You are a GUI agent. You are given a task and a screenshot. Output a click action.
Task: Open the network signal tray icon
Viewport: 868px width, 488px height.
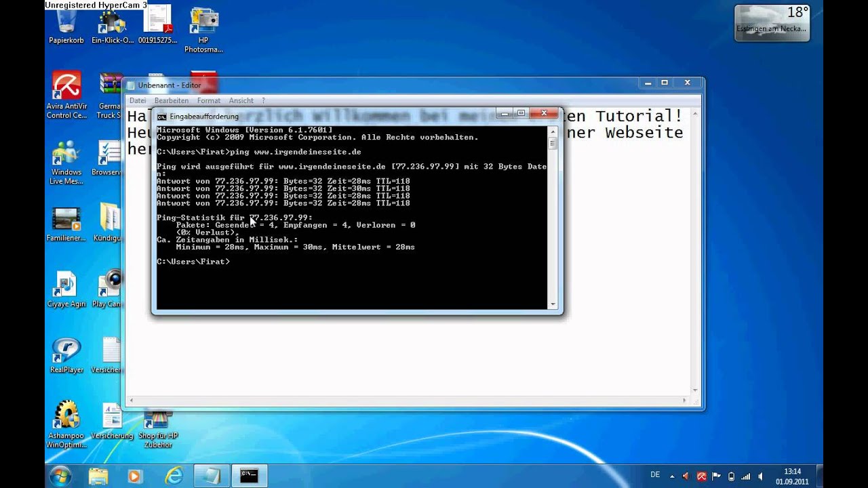[746, 476]
